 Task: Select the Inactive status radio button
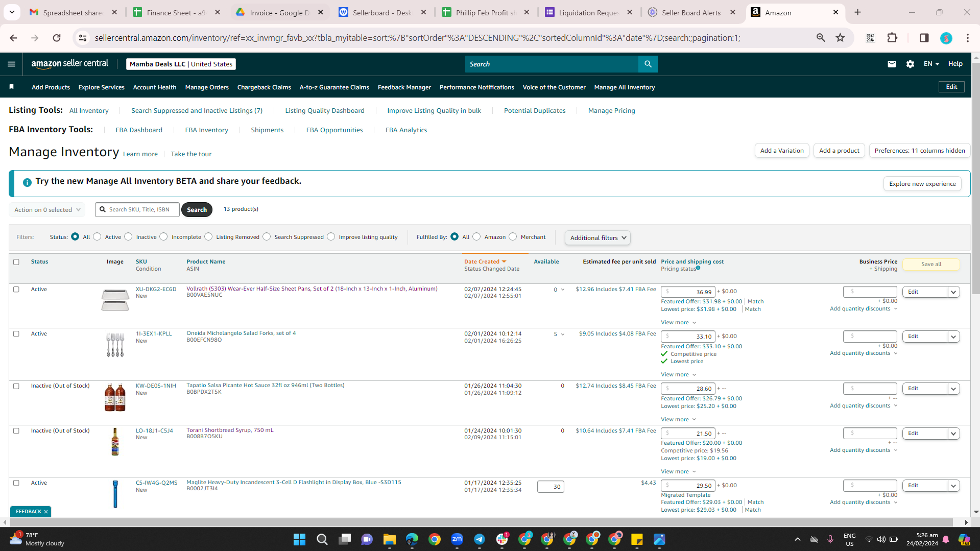point(128,237)
